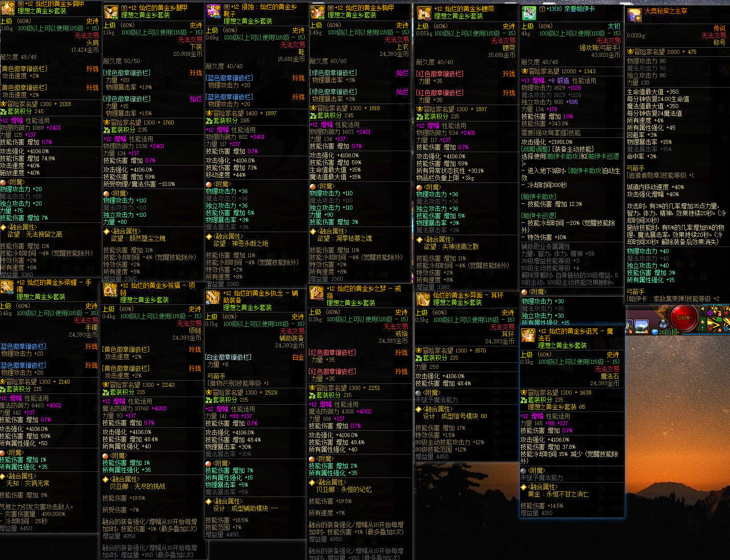Click the 亲眷帕伊卡 crossbow weapon icon
The width and height of the screenshot is (730, 560).
point(529,13)
